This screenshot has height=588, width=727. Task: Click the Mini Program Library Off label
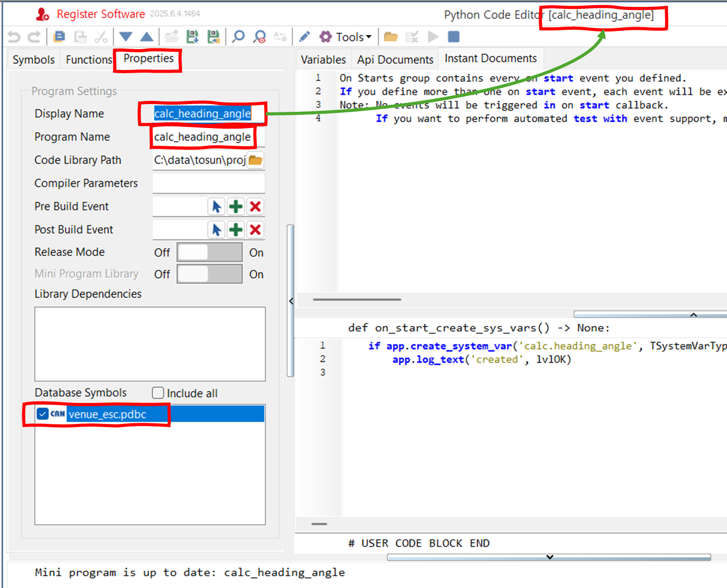(162, 274)
